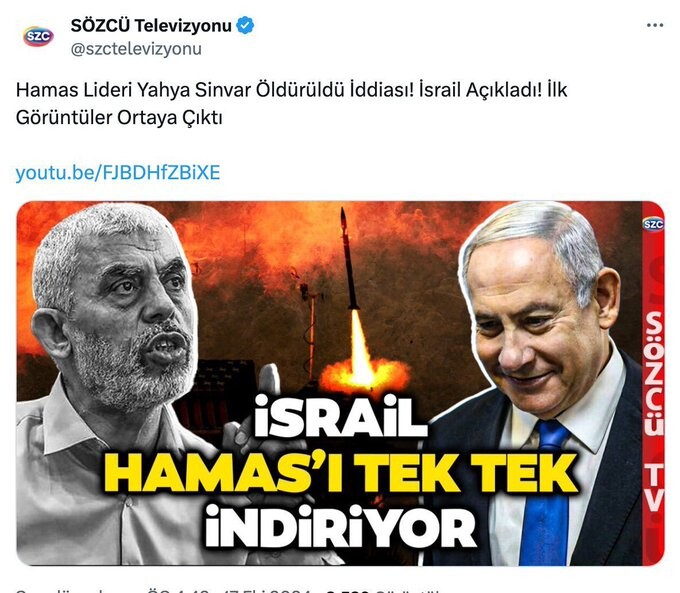680x593 pixels.
Task: Click the bold view count at bottom
Action: click(x=347, y=590)
